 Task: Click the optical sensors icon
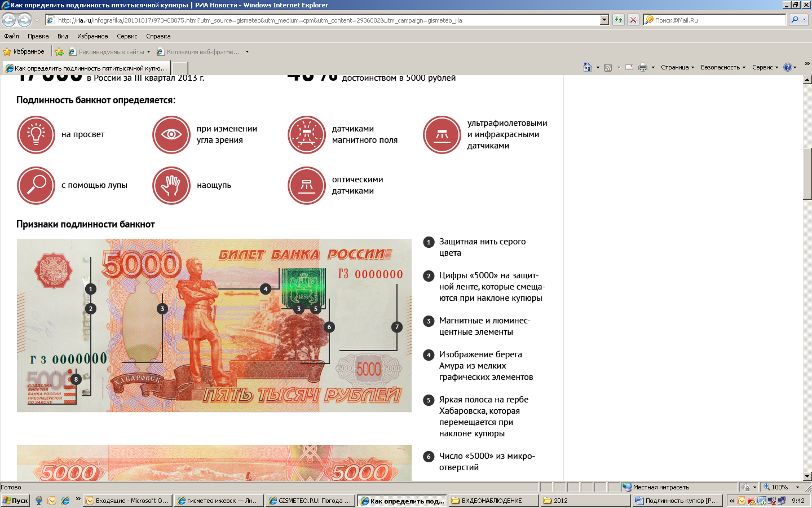tap(307, 185)
